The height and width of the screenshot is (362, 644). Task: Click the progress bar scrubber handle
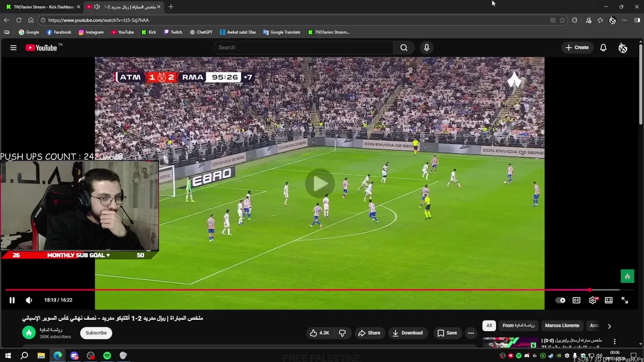(x=589, y=290)
